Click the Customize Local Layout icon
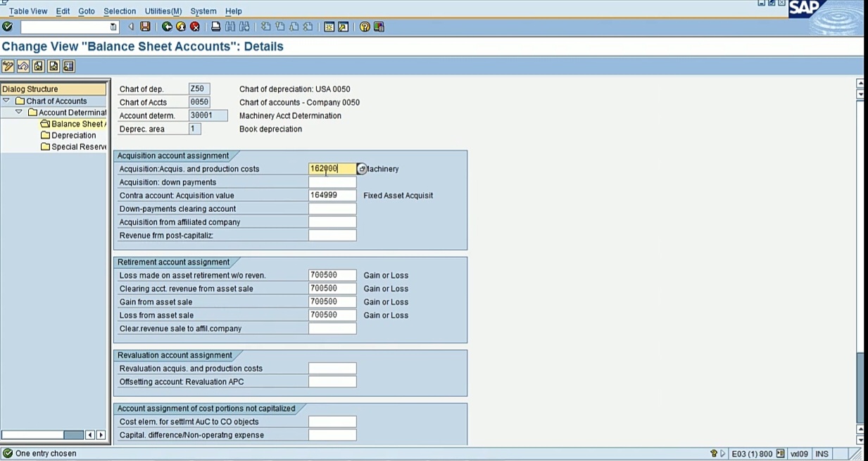This screenshot has width=868, height=461. coord(379,27)
